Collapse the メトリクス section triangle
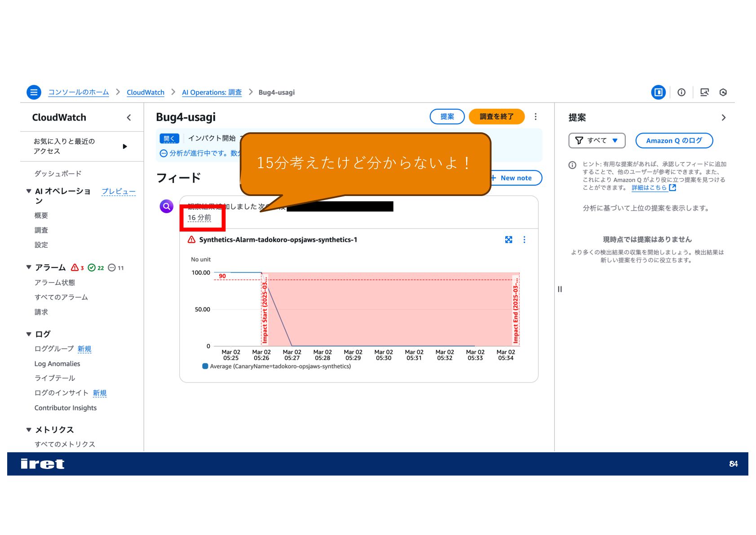This screenshot has height=535, width=756. [29, 430]
